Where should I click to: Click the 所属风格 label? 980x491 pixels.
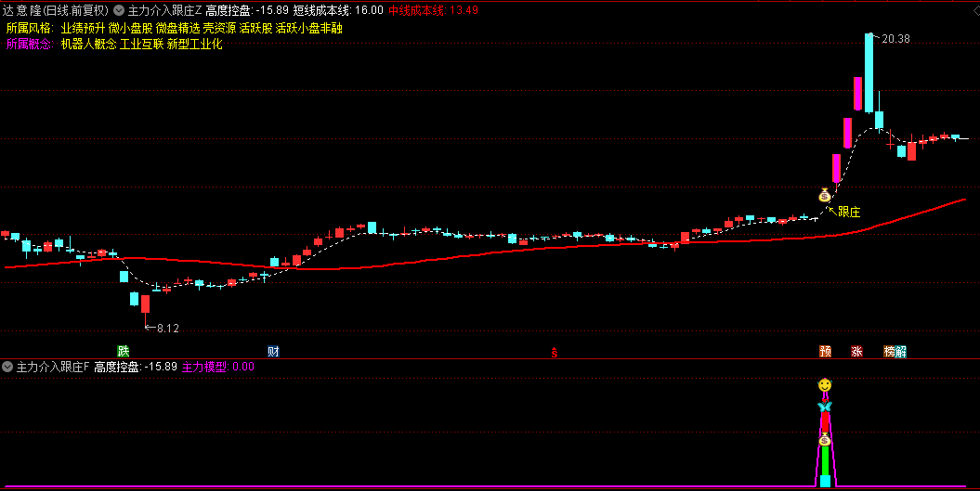(30, 28)
